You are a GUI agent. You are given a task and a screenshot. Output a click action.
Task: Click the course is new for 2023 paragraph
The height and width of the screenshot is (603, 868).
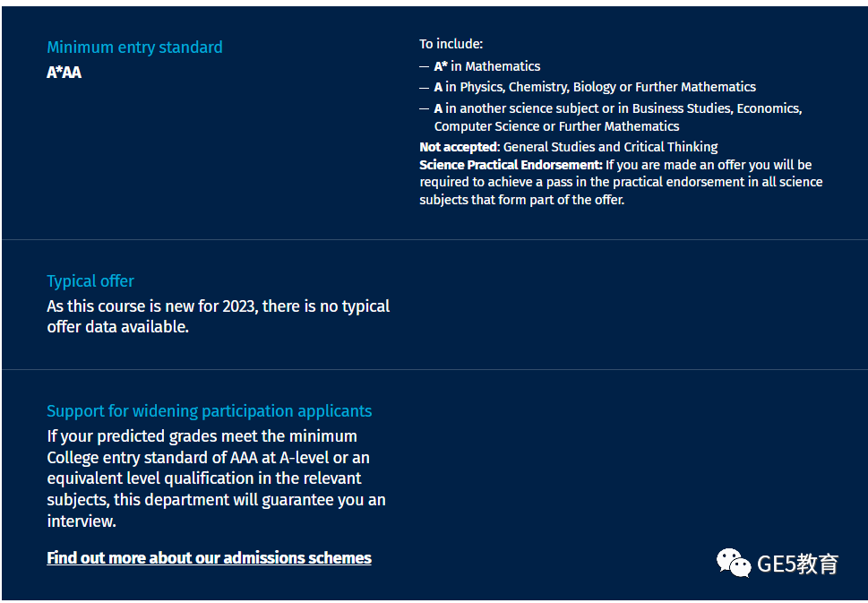point(218,316)
